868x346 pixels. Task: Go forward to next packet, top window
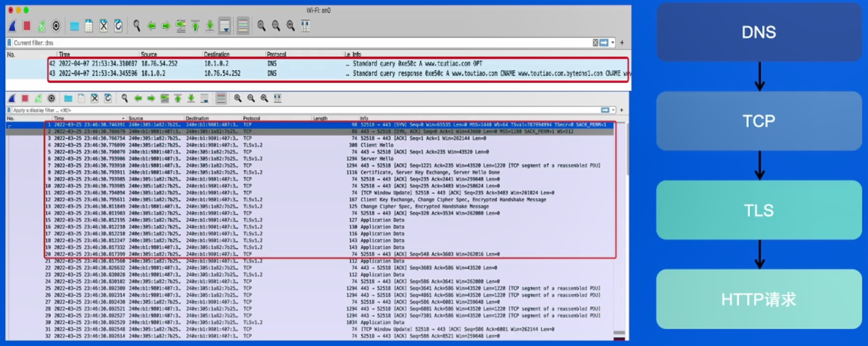click(x=166, y=26)
